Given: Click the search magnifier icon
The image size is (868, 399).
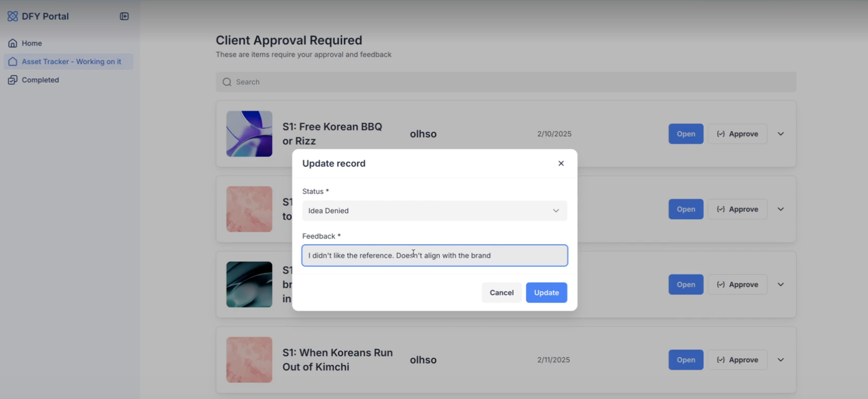Looking at the screenshot, I should pyautogui.click(x=227, y=82).
